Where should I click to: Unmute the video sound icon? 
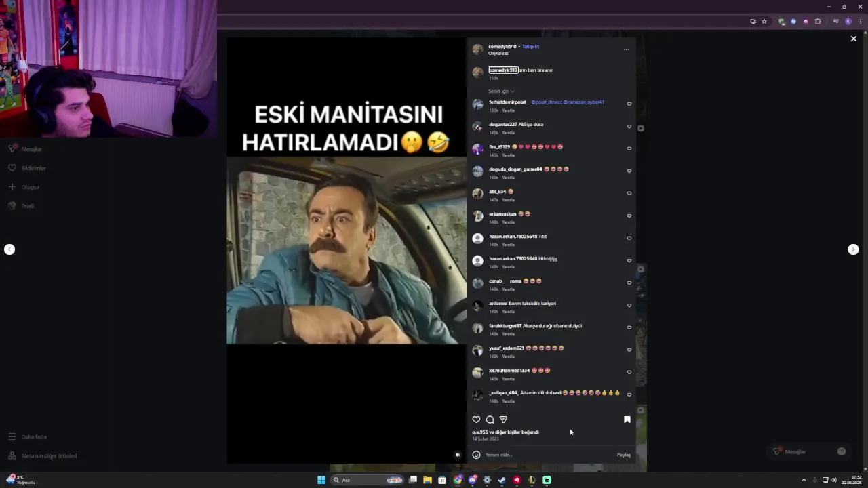[x=458, y=455]
